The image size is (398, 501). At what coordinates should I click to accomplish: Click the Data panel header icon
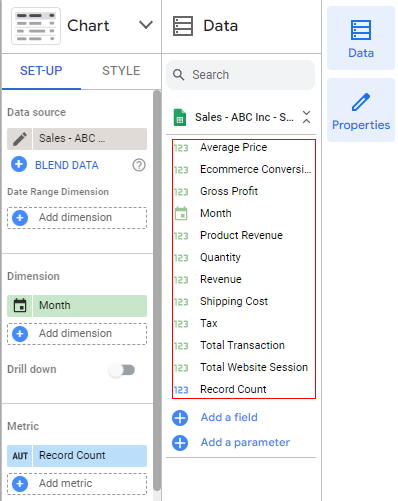click(x=183, y=26)
